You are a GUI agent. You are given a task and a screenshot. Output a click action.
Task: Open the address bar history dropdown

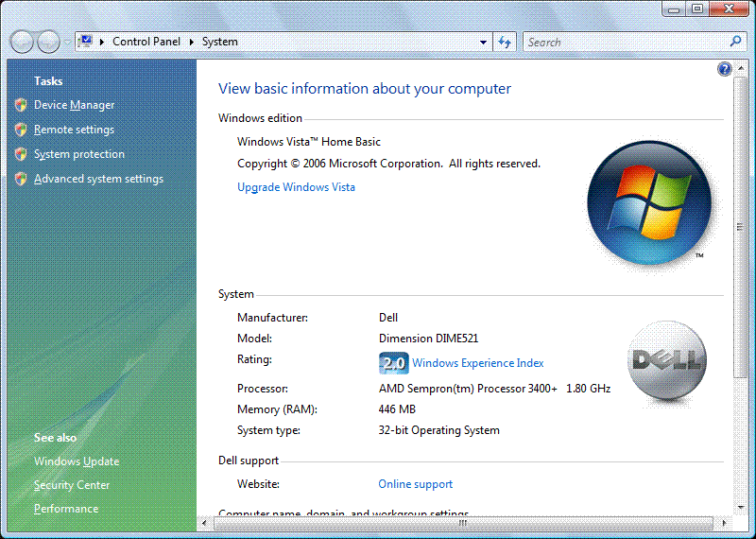click(x=483, y=42)
